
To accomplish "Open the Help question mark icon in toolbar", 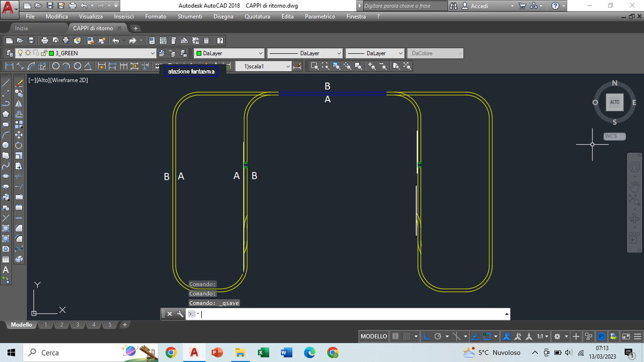I will pos(220,41).
